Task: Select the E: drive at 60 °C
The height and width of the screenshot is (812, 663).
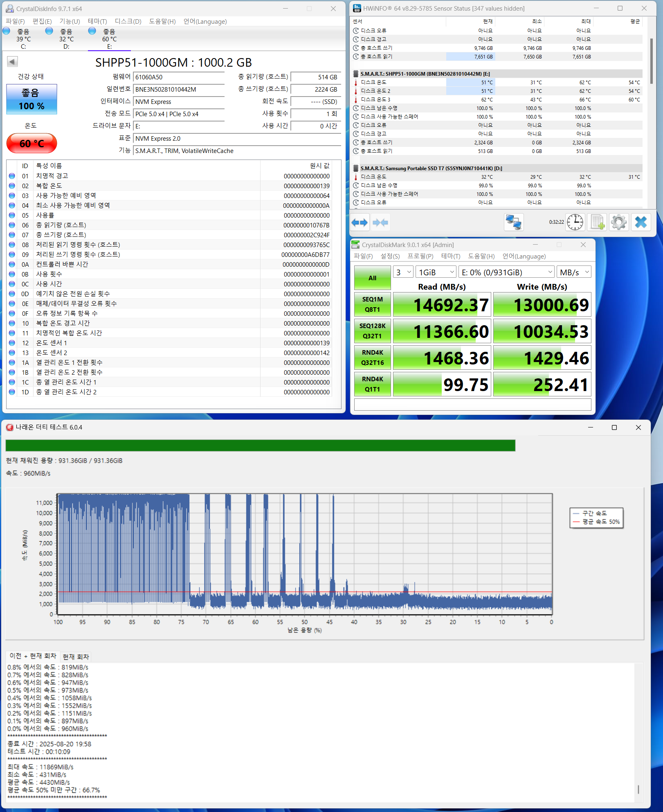Action: (x=109, y=39)
